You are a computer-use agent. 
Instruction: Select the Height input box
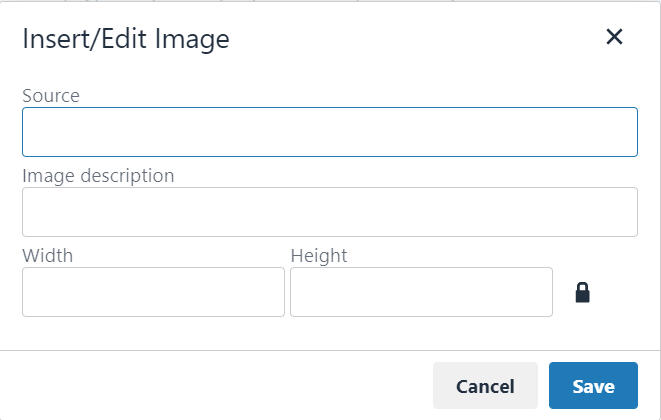(x=421, y=292)
